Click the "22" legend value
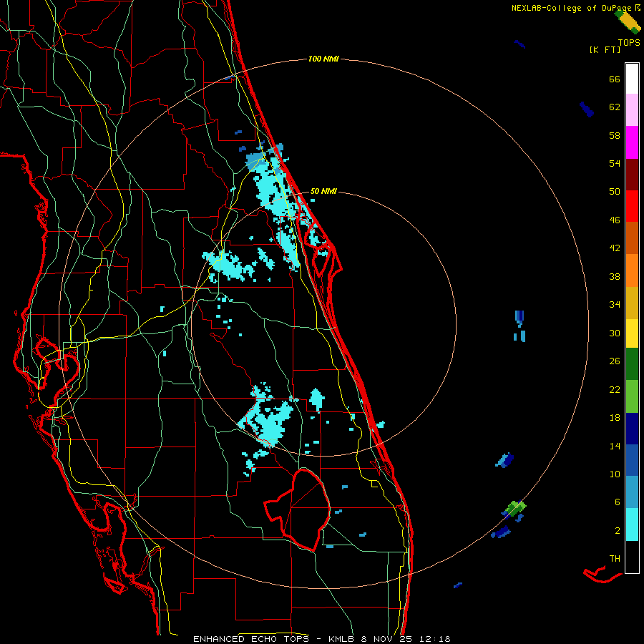The image size is (644, 644). pos(615,389)
